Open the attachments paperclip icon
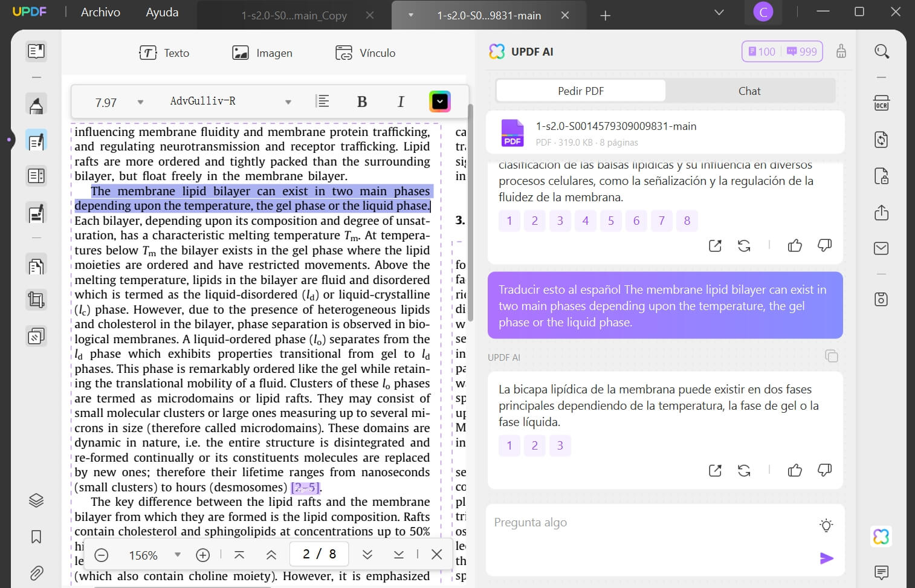915x588 pixels. coord(36,572)
